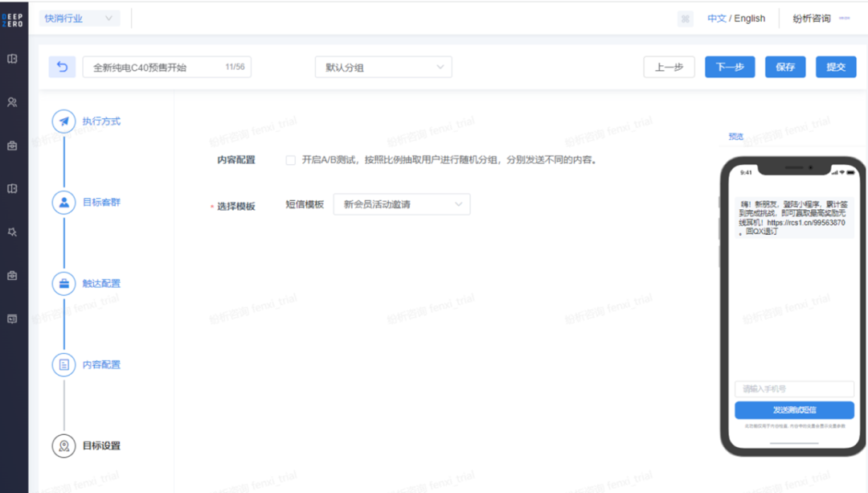The width and height of the screenshot is (868, 493).
Task: Click the blue return arrow beside campaign name
Action: pyautogui.click(x=63, y=67)
